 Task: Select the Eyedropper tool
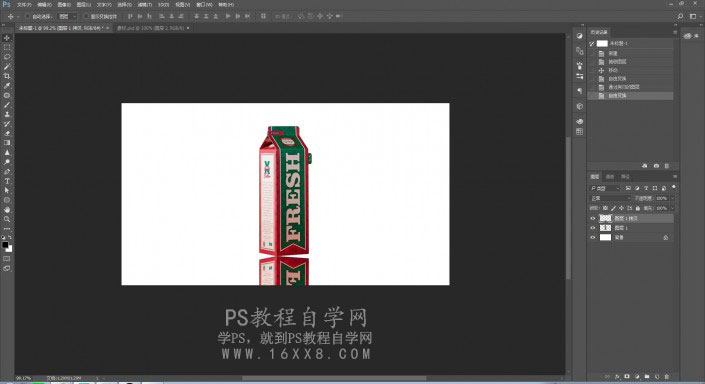pos(7,85)
